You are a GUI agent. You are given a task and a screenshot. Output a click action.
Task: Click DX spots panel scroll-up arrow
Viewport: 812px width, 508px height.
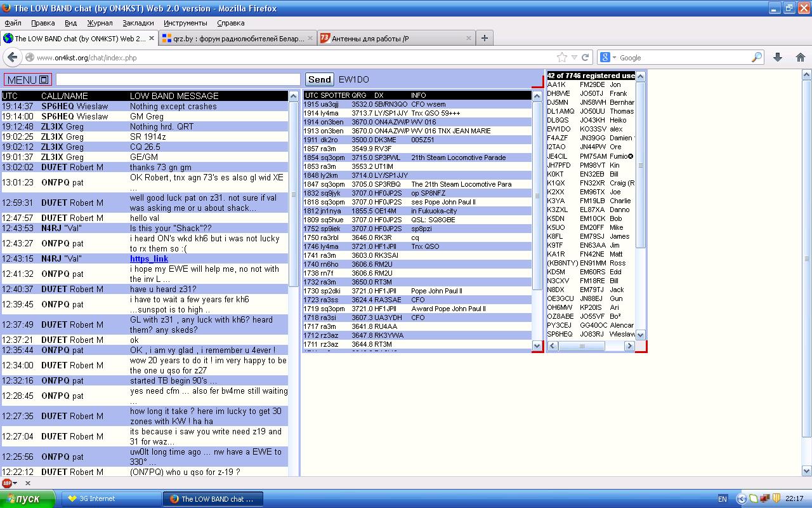tap(537, 96)
